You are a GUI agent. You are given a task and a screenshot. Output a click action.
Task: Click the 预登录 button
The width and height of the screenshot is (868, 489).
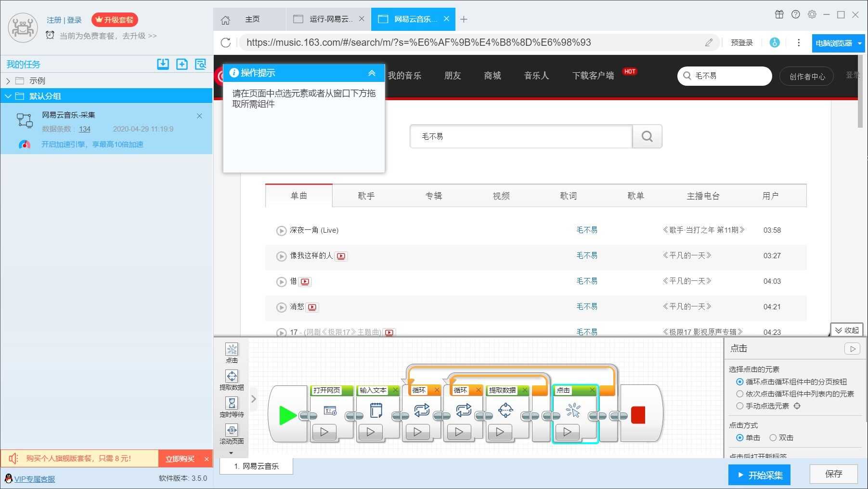pos(742,43)
